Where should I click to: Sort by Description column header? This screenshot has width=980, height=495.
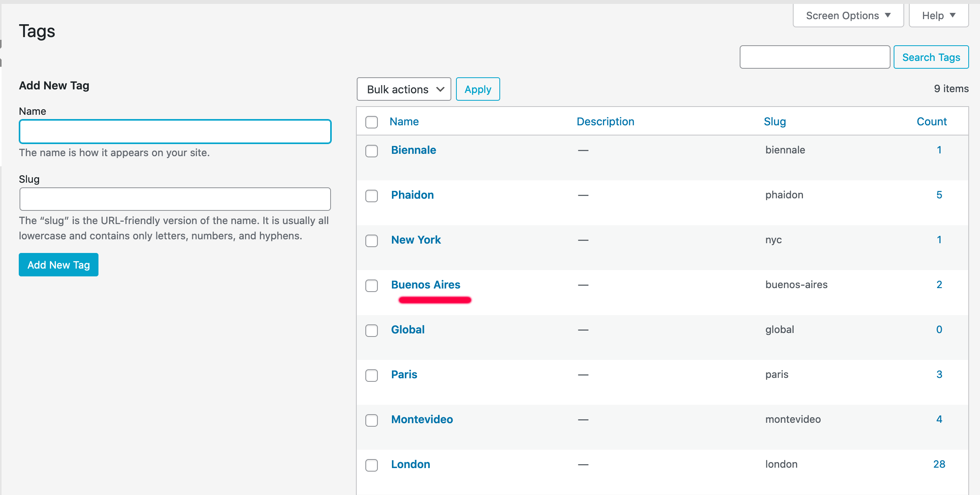[x=605, y=121]
